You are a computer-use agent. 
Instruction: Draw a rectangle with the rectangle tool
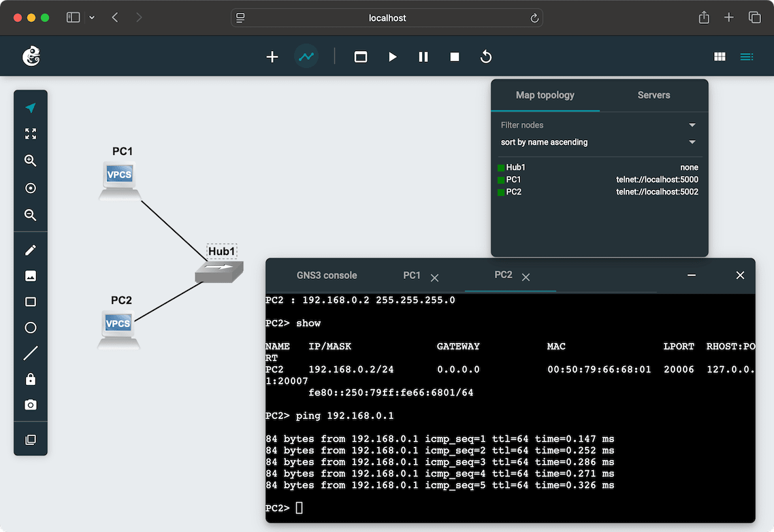click(31, 301)
